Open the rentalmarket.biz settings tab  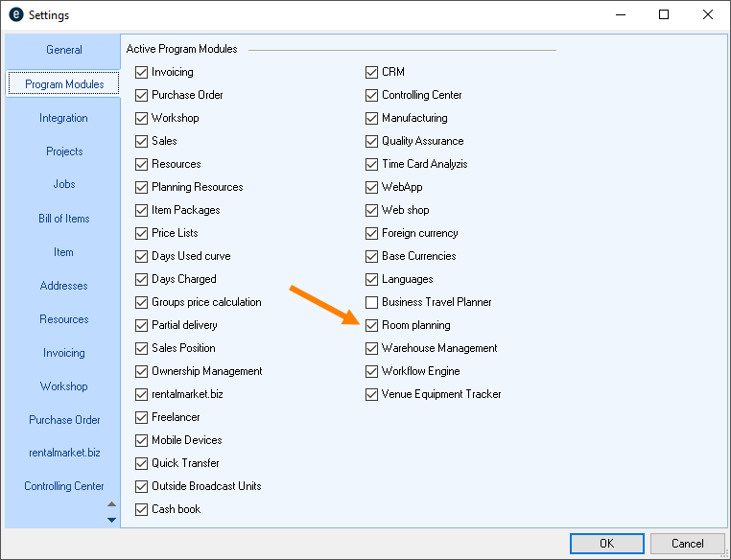pyautogui.click(x=63, y=453)
